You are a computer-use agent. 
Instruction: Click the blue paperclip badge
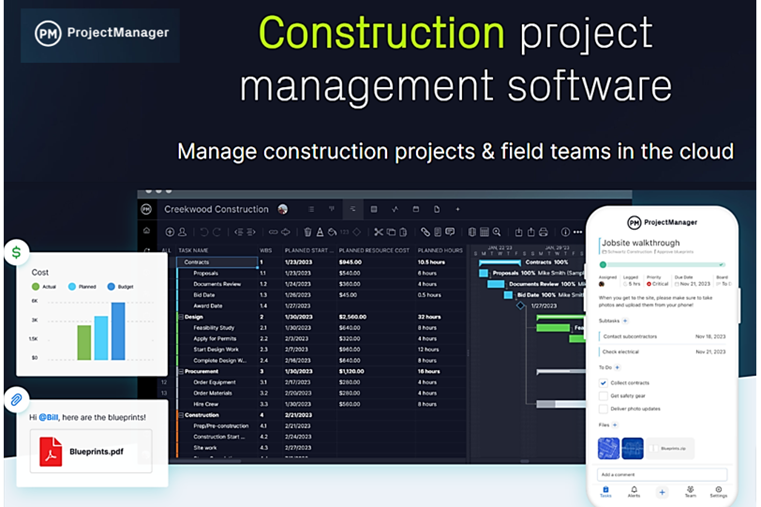tap(17, 399)
